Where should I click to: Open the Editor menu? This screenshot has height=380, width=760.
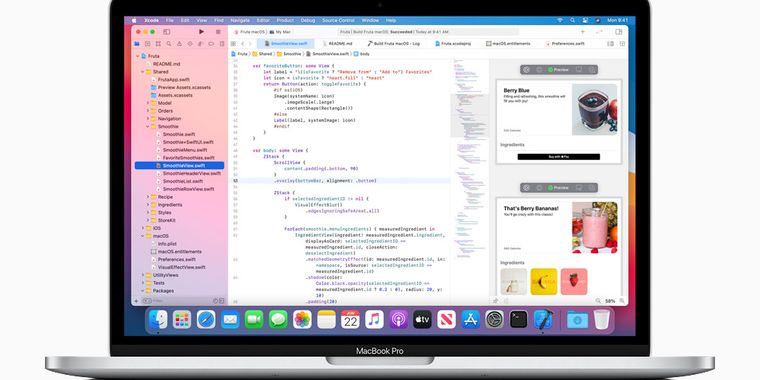tap(263, 20)
